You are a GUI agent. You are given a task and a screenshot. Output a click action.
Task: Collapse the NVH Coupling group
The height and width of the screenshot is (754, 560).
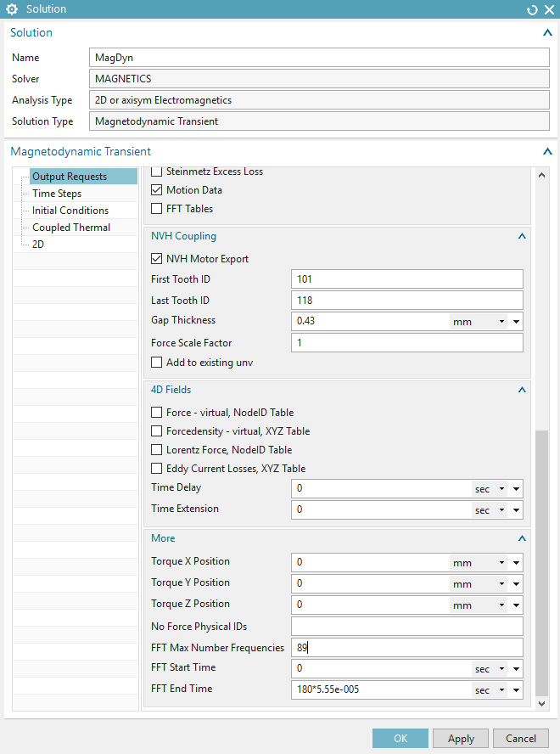point(522,237)
